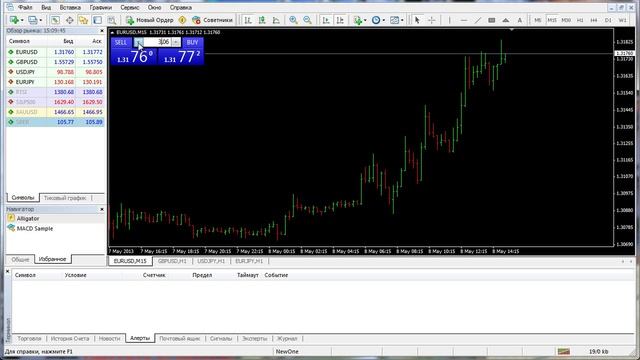Expand the Profiles dropdown arrow
The width and height of the screenshot is (640, 360).
[x=40, y=20]
